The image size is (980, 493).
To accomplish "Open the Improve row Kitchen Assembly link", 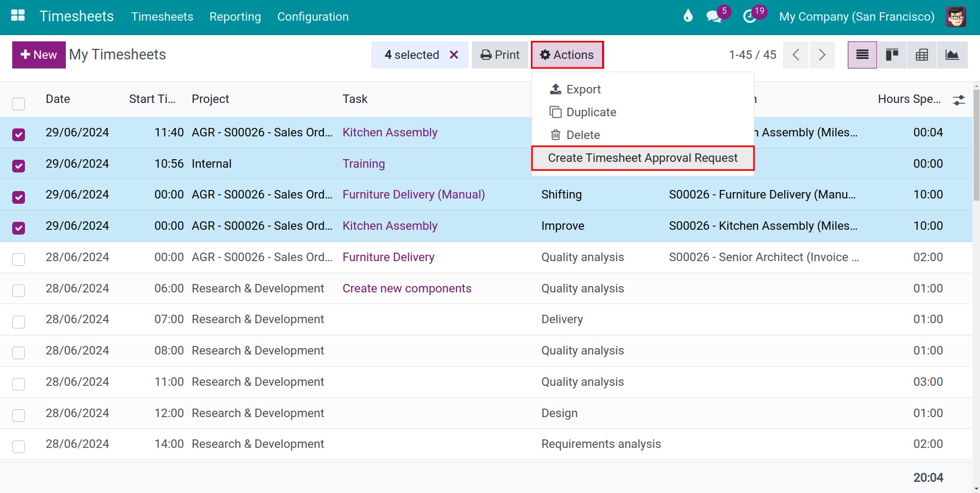I will point(390,226).
